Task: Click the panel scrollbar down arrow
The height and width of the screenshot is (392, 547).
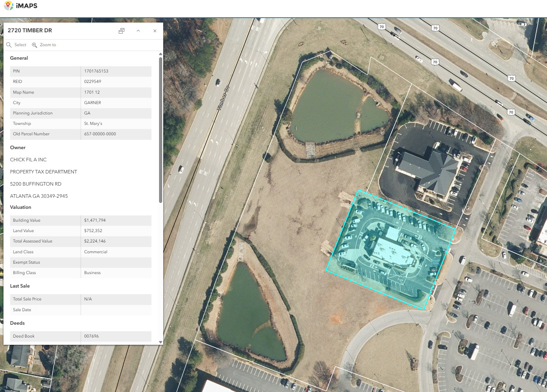Action: [x=160, y=342]
